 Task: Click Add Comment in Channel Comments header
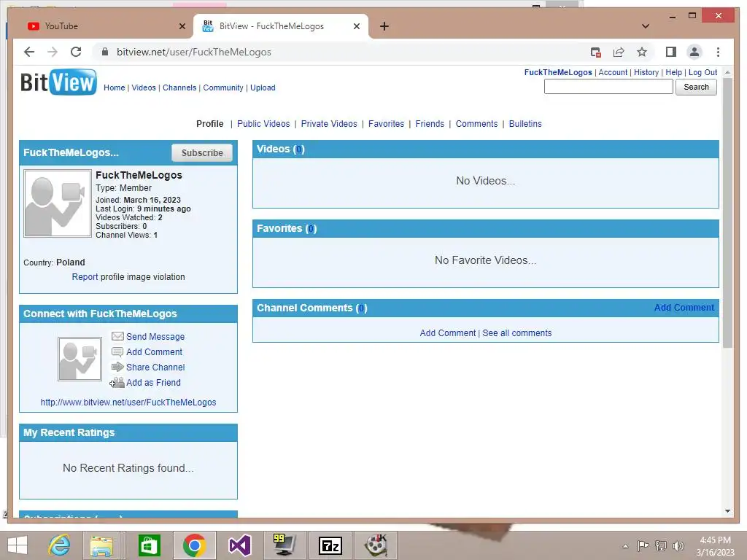coord(684,308)
